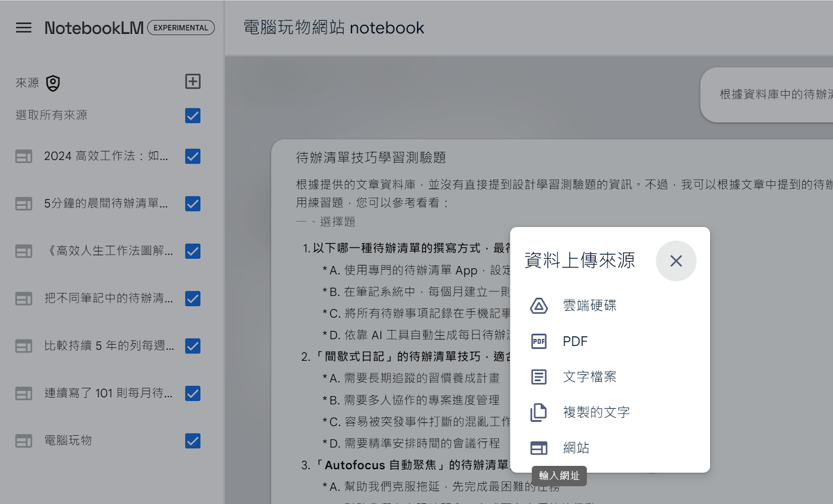Click the source icon for 比較持續 5 年的列每週

coord(23,346)
